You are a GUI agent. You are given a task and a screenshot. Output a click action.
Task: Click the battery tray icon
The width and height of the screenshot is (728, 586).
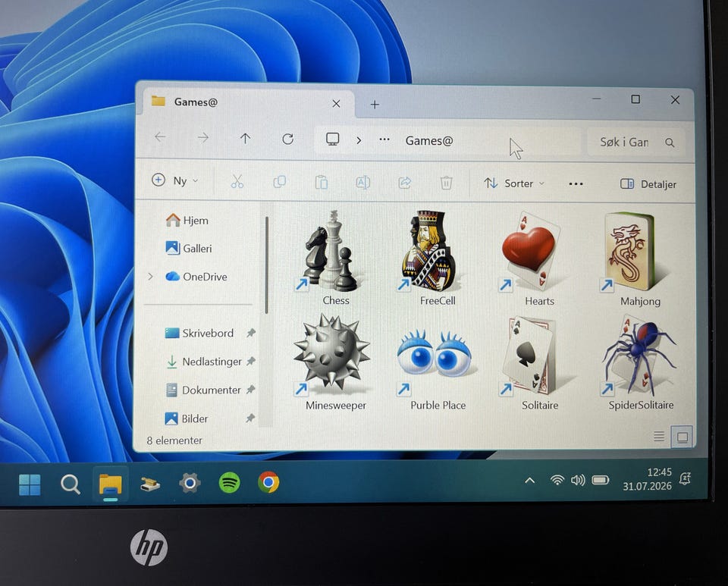tap(600, 479)
